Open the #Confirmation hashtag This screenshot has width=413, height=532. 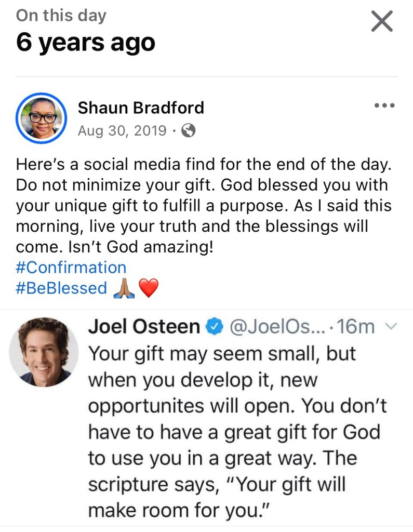(71, 268)
